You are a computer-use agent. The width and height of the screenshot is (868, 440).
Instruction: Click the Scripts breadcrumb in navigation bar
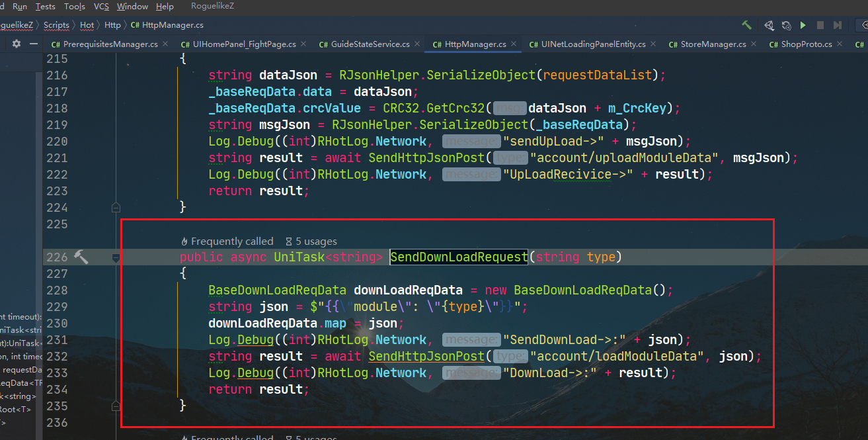click(x=56, y=25)
